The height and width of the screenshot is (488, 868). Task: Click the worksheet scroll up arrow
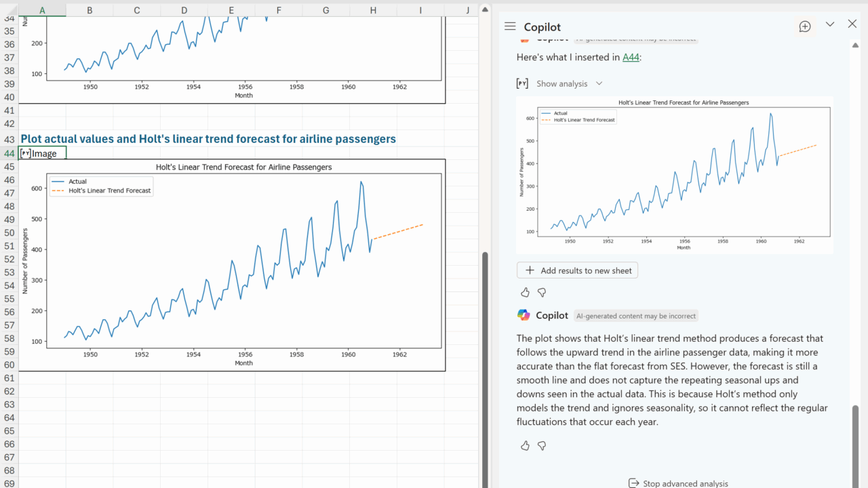click(484, 9)
